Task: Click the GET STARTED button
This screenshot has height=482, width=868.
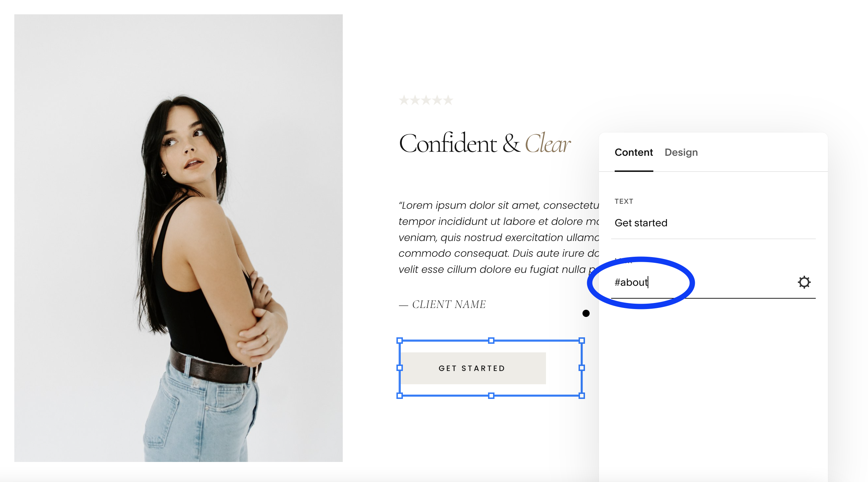Action: (473, 368)
